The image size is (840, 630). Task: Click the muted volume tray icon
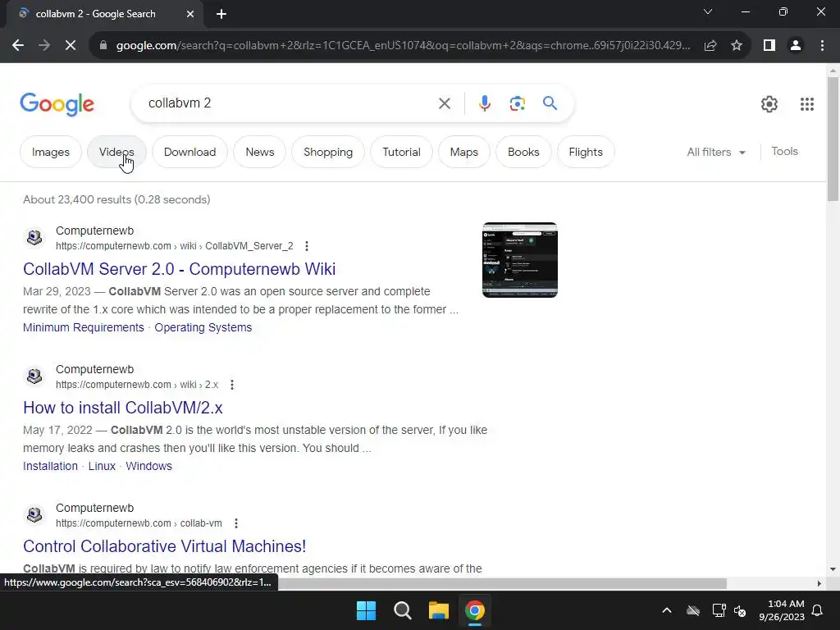(x=740, y=610)
